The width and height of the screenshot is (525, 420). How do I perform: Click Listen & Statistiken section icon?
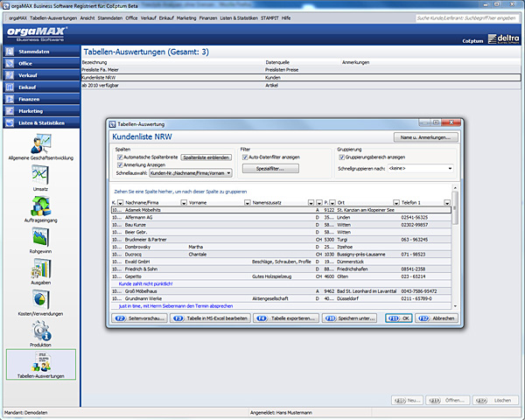(x=10, y=122)
